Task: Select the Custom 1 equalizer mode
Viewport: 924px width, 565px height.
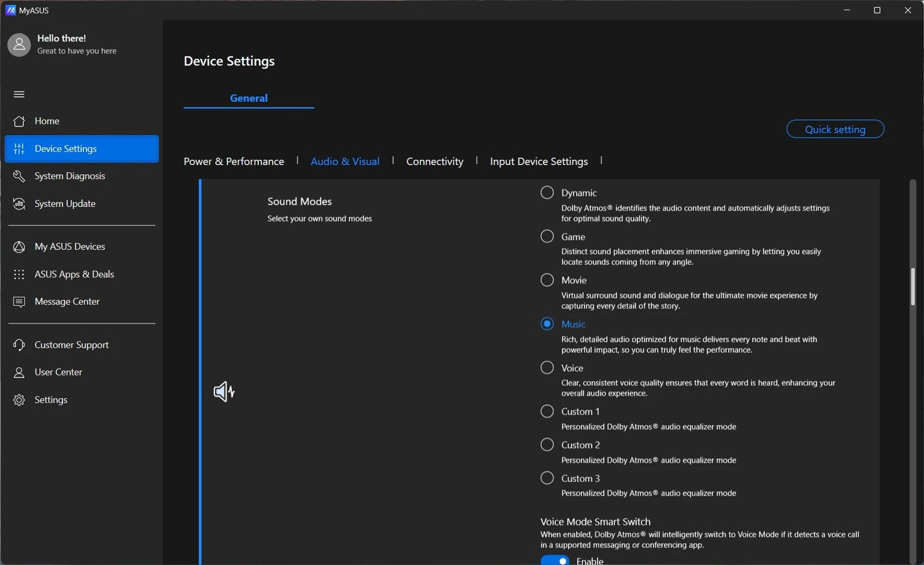Action: point(547,411)
